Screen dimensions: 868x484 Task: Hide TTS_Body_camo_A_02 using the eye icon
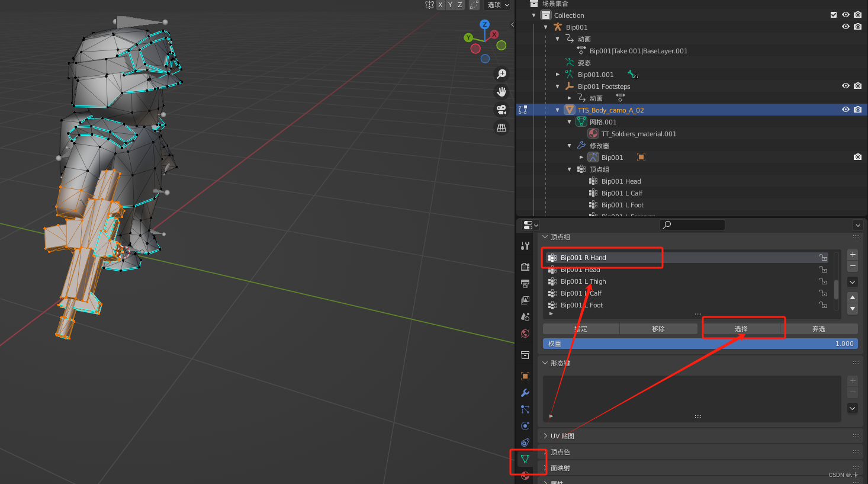pyautogui.click(x=846, y=110)
